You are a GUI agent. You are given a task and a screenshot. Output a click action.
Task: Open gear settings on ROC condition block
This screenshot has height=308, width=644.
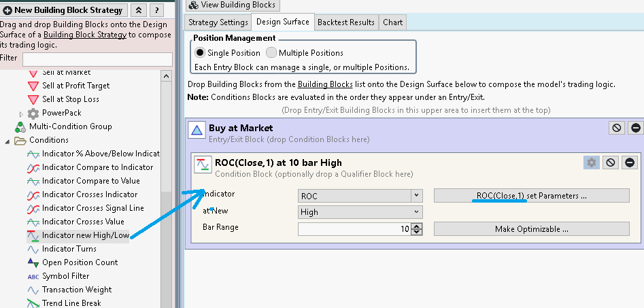(591, 162)
